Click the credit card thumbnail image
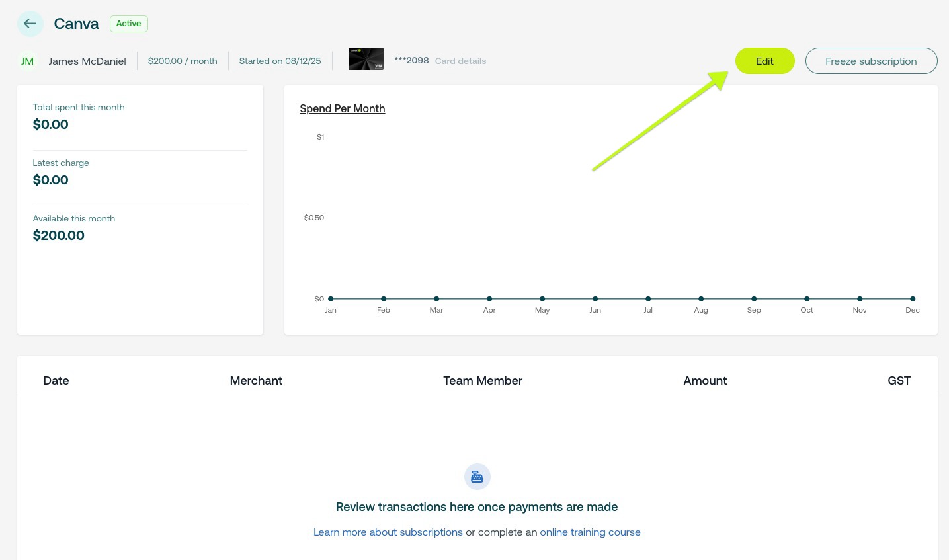 pos(366,60)
